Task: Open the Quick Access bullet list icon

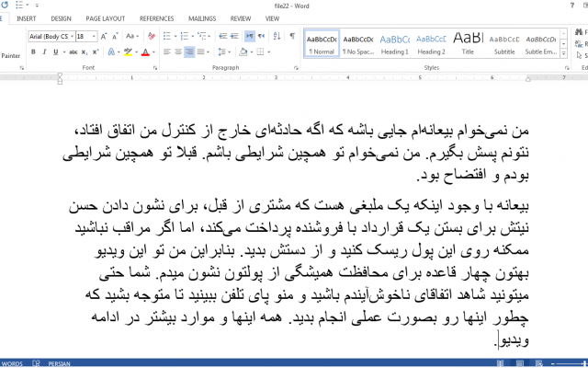Action: coord(19,6)
